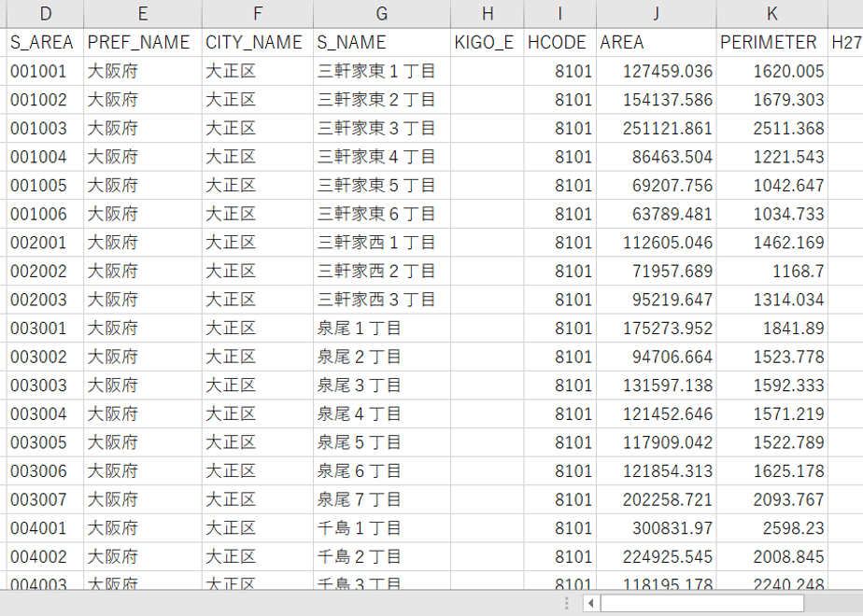Select the KIGO_E header cell
This screenshot has width=863, height=616.
(488, 42)
